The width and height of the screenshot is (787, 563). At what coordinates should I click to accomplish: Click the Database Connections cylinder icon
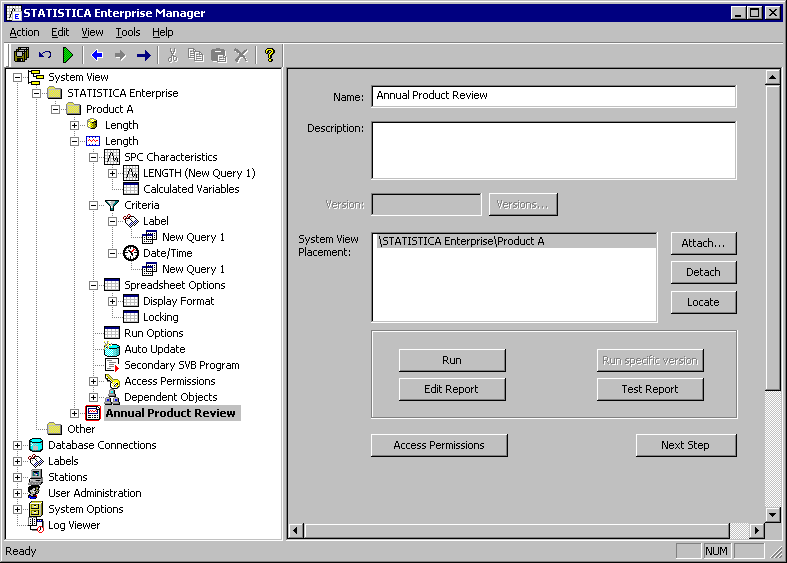36,445
